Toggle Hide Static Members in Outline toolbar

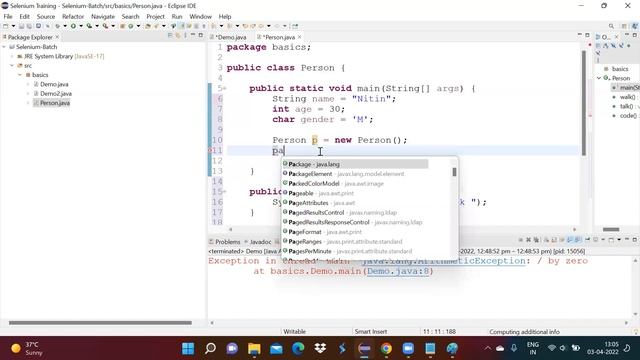621,45
